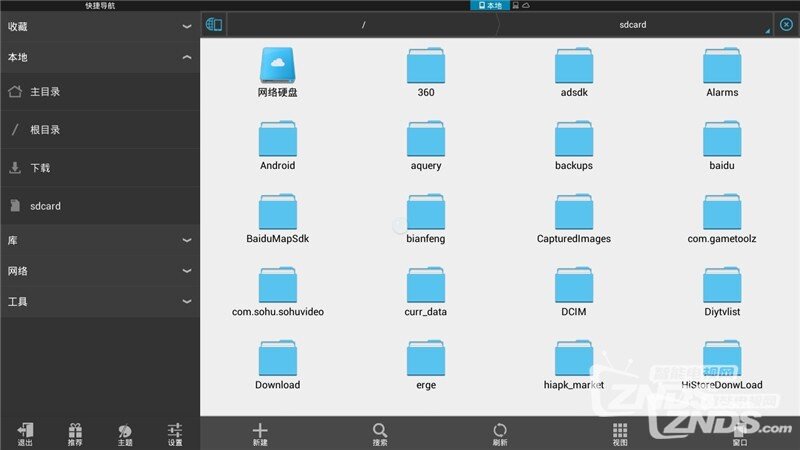This screenshot has height=450, width=800.
Task: Go to the root path segment /
Action: [363, 24]
